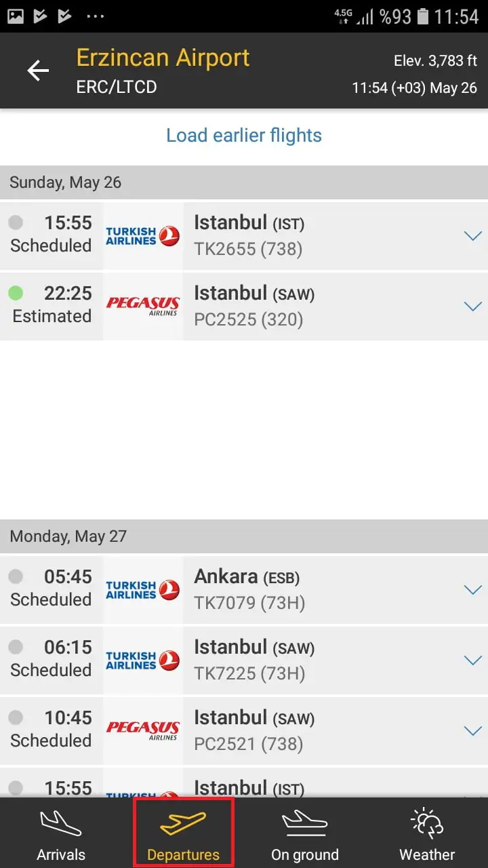Tap the Sunday, May 26 date header
Image resolution: width=488 pixels, height=868 pixels.
point(66,182)
